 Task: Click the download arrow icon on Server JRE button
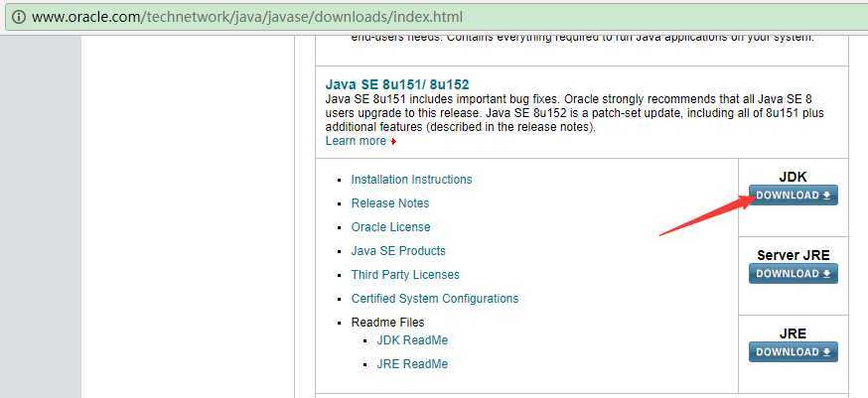[x=826, y=274]
